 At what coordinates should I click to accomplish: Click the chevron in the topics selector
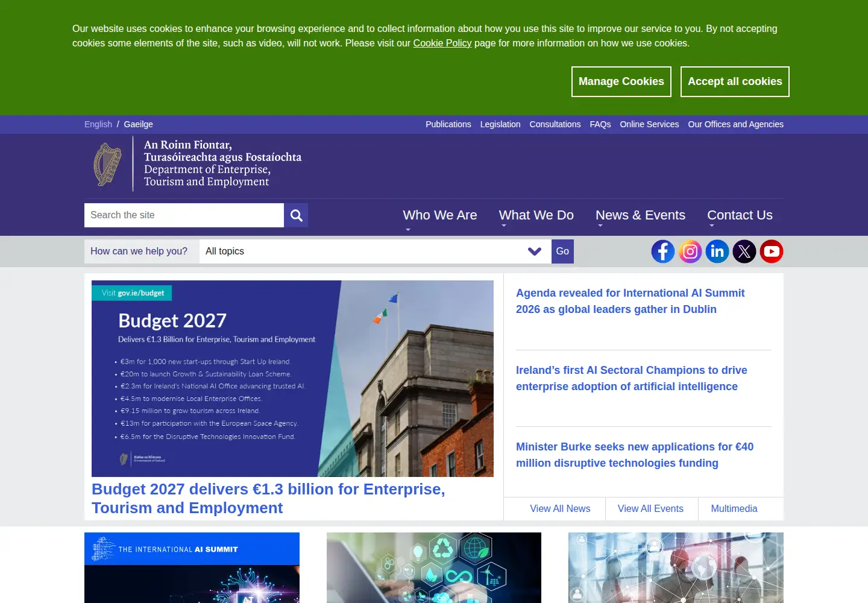pos(535,251)
